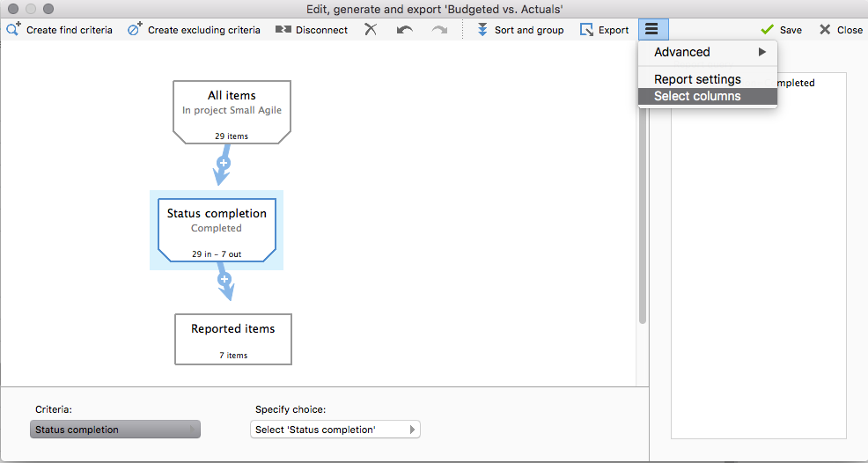The width and height of the screenshot is (868, 463).
Task: Click the delete X scissors icon
Action: point(371,29)
